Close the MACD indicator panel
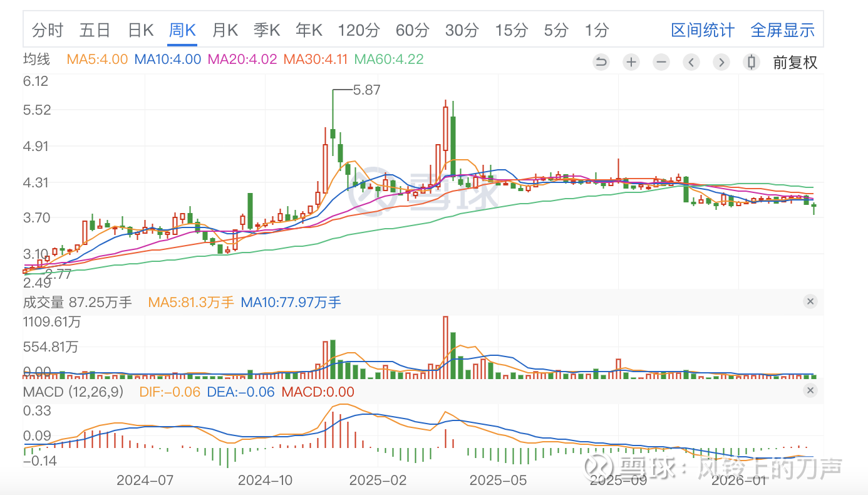Image resolution: width=868 pixels, height=495 pixels. (x=810, y=392)
